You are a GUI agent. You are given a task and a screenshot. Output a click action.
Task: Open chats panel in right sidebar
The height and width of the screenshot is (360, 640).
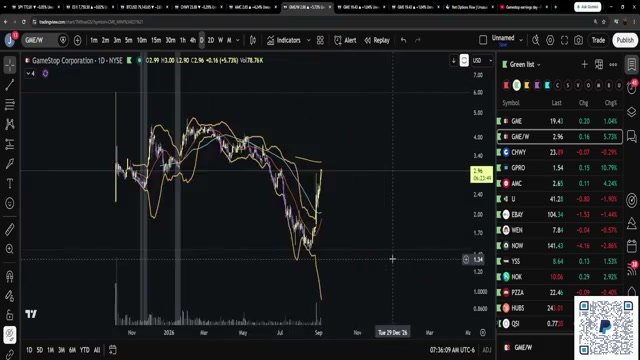(631, 136)
